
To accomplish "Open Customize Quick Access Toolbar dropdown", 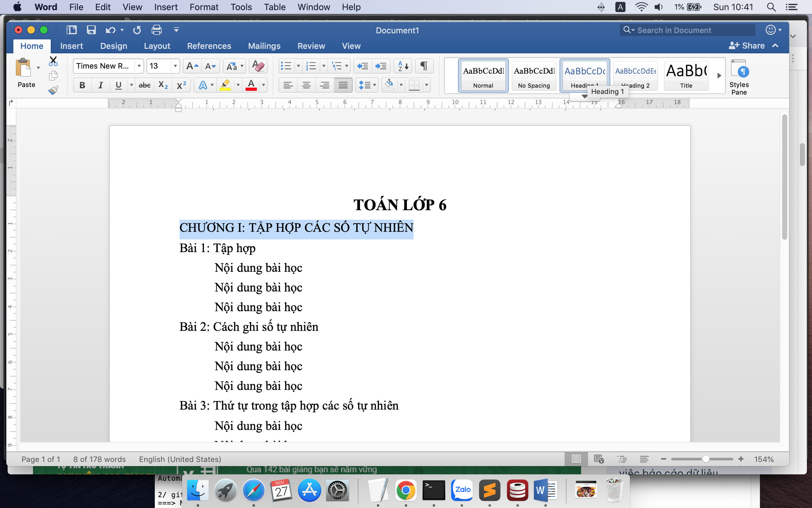I will pos(176,30).
